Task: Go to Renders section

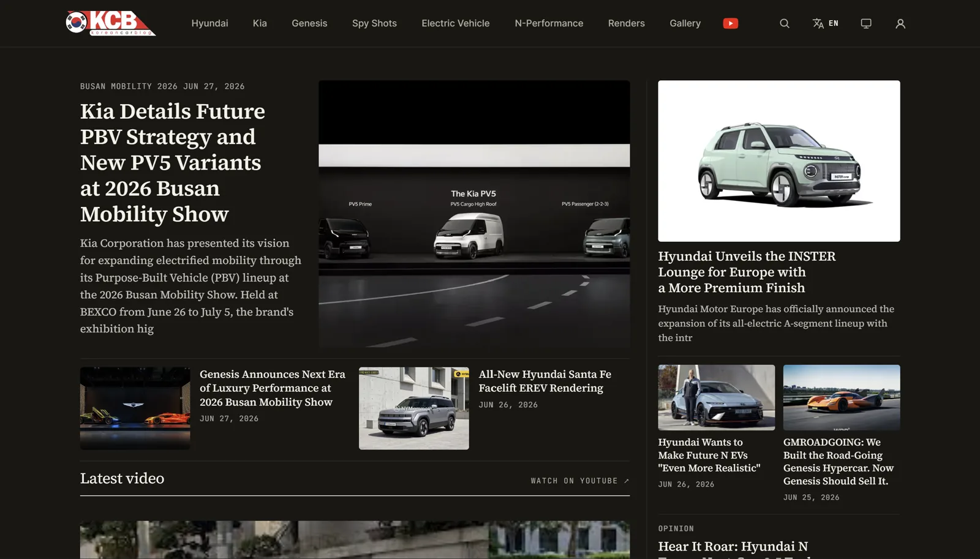Action: point(626,23)
